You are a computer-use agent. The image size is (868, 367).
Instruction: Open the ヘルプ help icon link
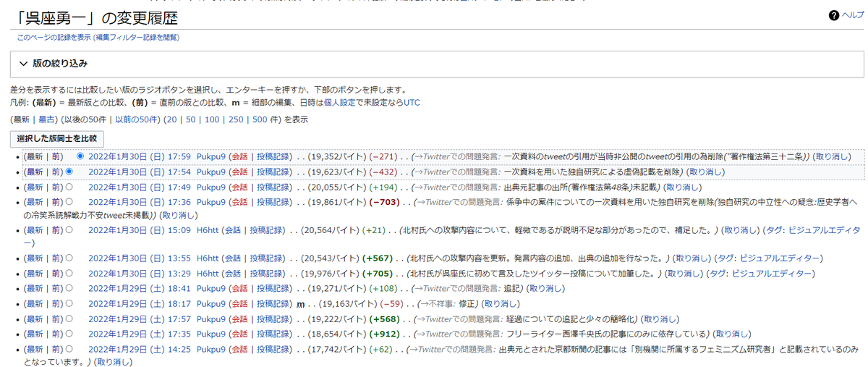pyautogui.click(x=846, y=16)
